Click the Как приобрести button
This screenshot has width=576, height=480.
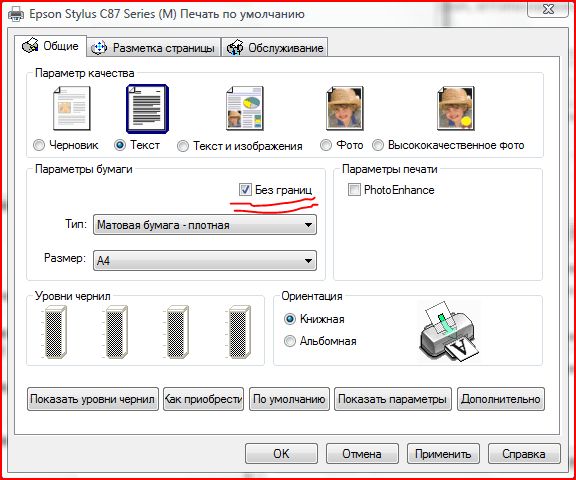pyautogui.click(x=204, y=399)
